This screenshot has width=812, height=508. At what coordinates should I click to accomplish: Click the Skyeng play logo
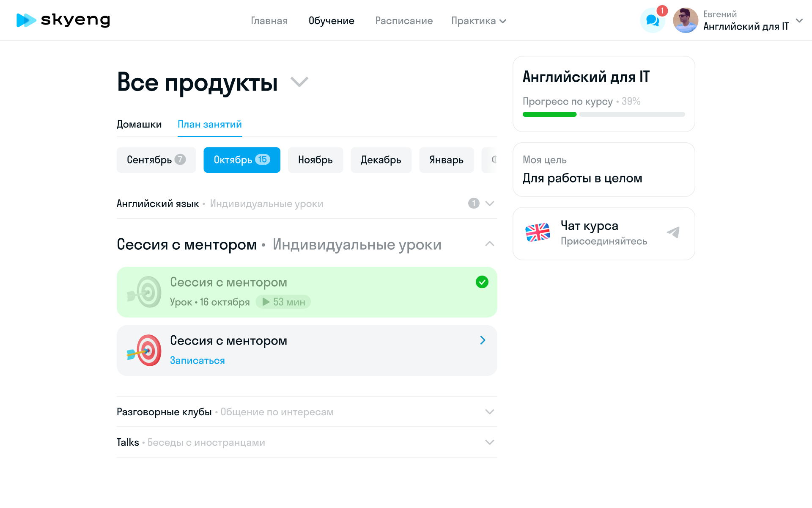(25, 20)
